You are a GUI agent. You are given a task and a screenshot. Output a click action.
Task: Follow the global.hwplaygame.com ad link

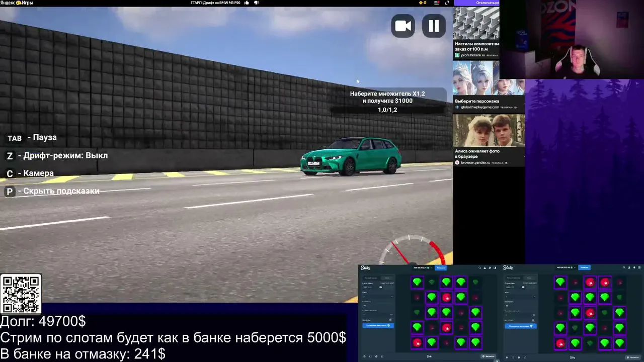point(480,107)
